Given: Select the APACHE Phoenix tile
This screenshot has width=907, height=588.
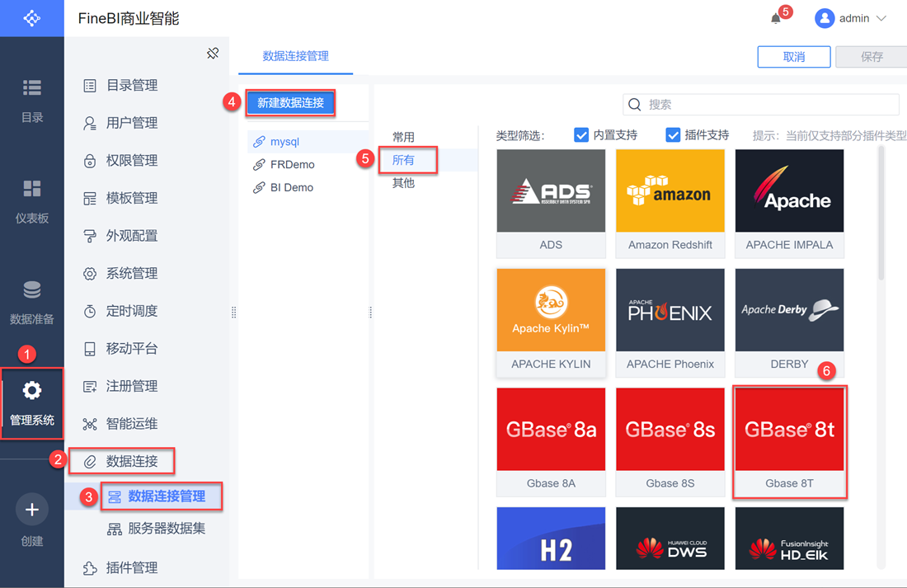Looking at the screenshot, I should coord(670,323).
